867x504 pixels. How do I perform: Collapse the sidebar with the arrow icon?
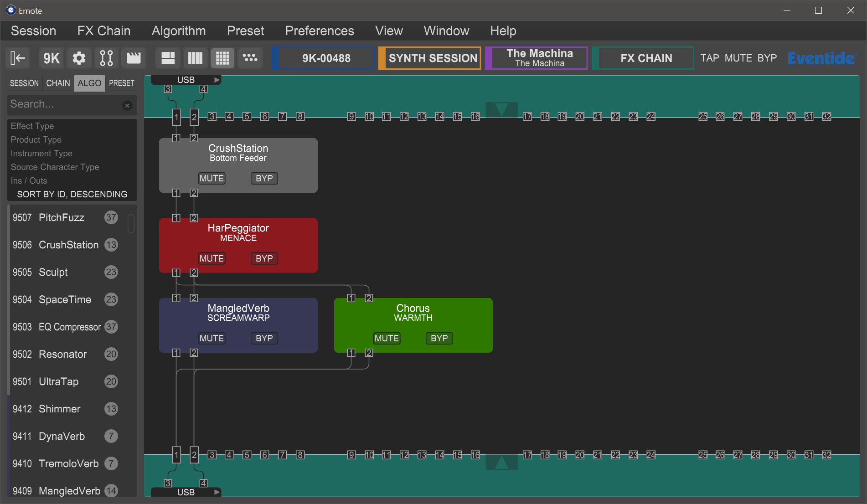point(18,58)
